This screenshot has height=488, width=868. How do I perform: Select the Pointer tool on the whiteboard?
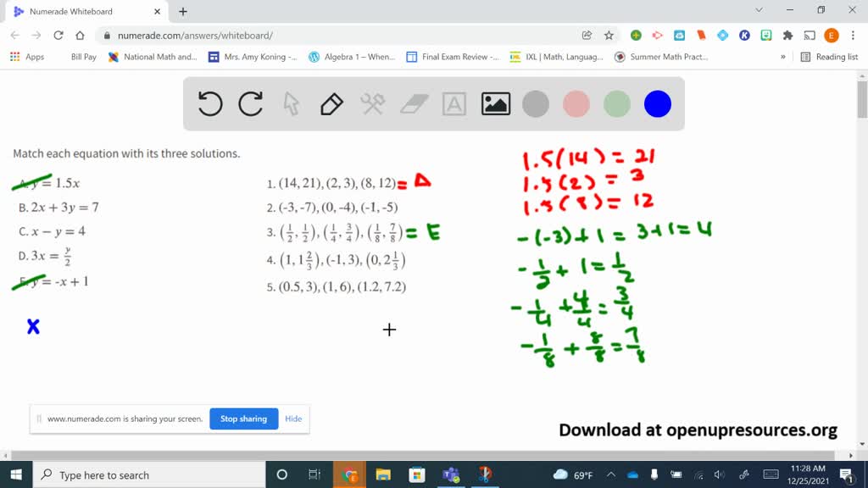290,103
